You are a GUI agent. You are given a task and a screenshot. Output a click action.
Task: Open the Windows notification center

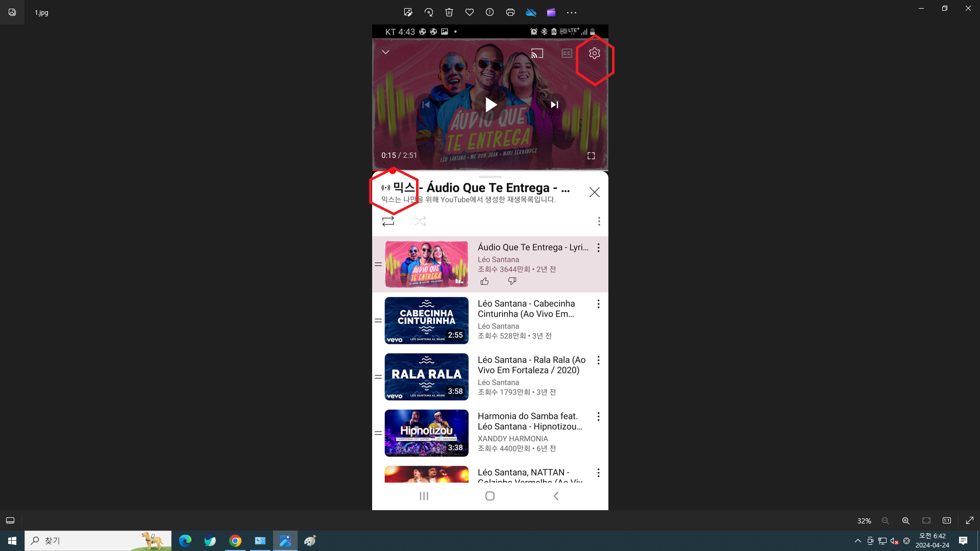[963, 541]
